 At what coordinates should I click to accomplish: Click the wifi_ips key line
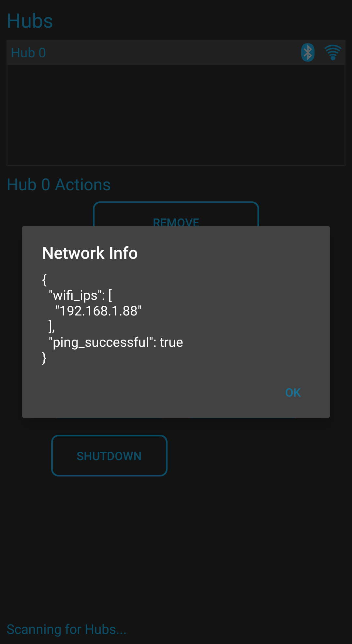pos(80,295)
